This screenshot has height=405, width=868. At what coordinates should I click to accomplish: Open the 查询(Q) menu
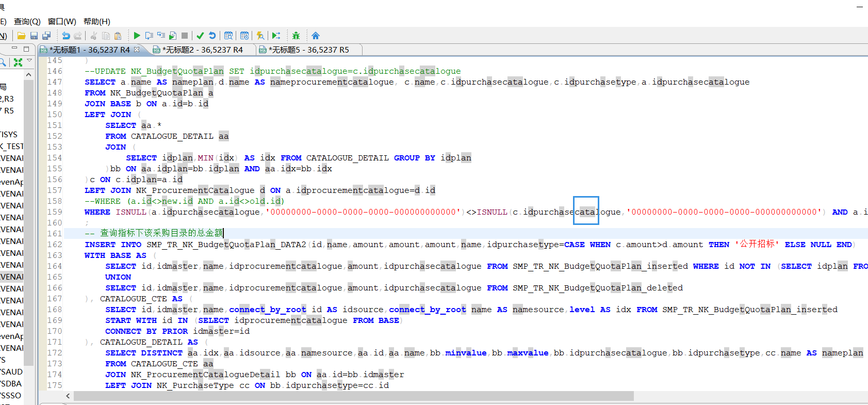coord(27,21)
